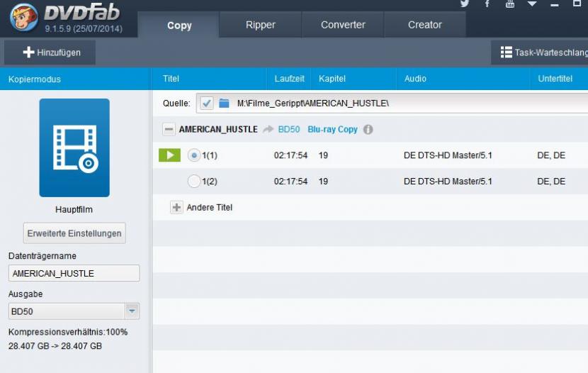
Task: Click the Hauptfilm copy mode icon
Action: point(74,147)
